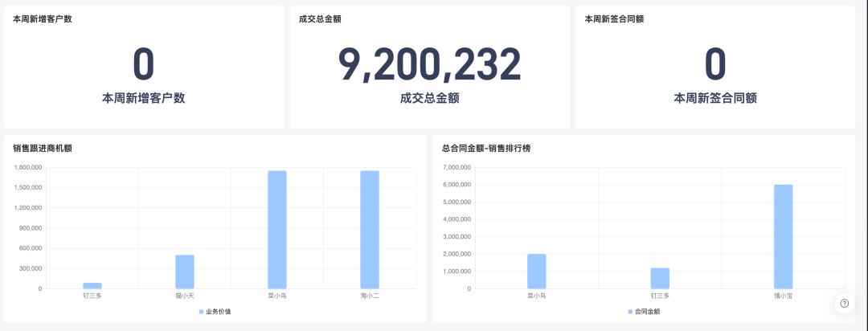Image resolution: width=868 pixels, height=331 pixels.
Task: Click the 9,200,232 total amount value
Action: pos(429,64)
